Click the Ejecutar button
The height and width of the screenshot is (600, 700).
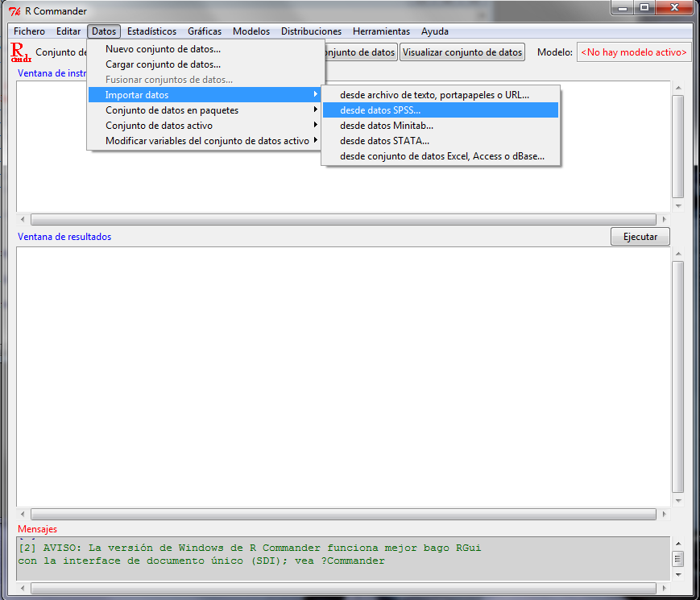point(640,237)
